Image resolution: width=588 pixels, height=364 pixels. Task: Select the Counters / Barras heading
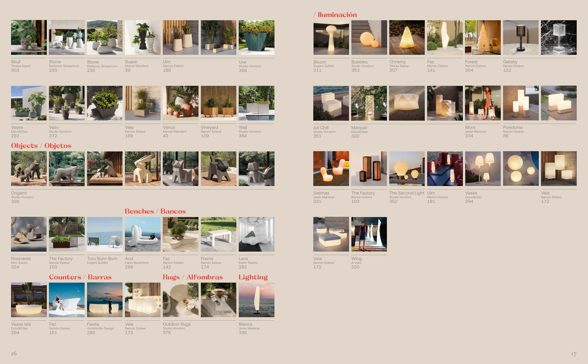coord(80,277)
